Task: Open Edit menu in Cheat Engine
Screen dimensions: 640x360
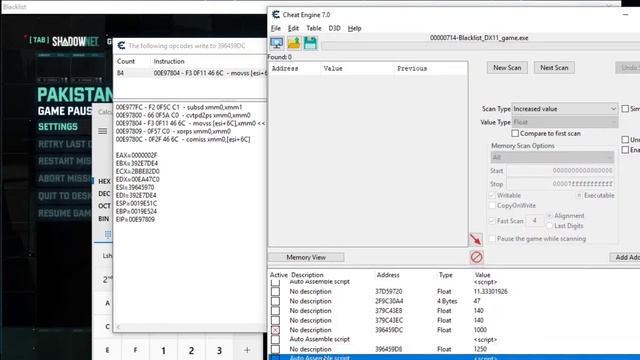Action: [x=293, y=28]
